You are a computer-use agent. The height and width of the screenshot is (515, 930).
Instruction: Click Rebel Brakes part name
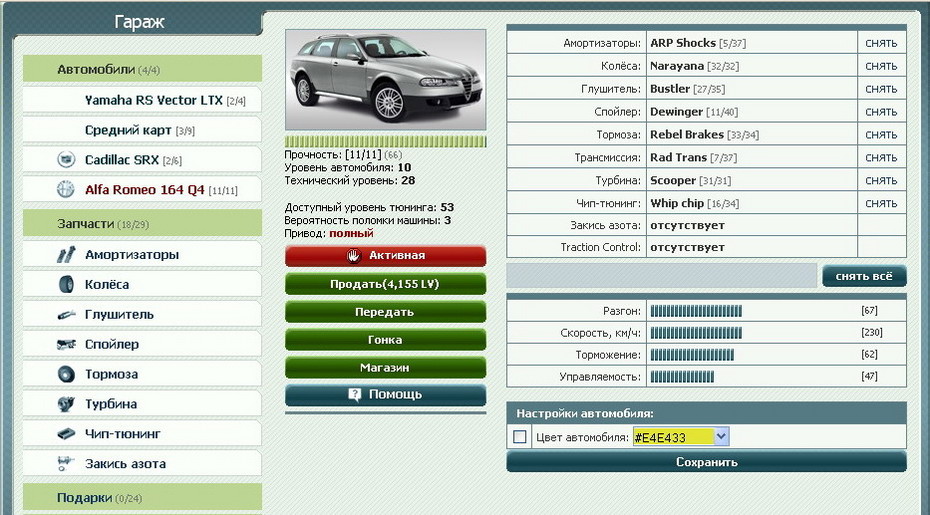(687, 134)
